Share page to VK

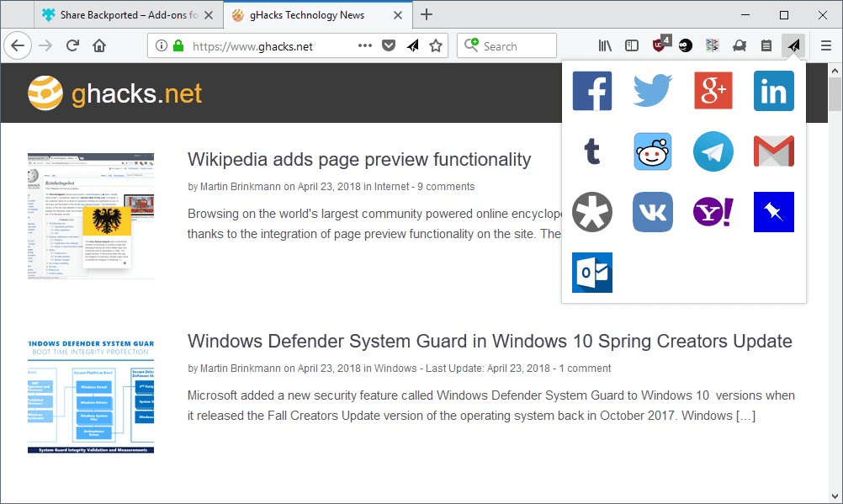pos(653,212)
